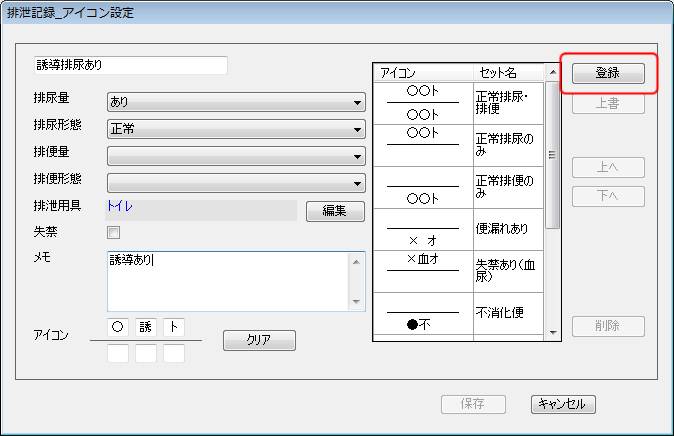Click the ト icon cell in top row

point(174,326)
